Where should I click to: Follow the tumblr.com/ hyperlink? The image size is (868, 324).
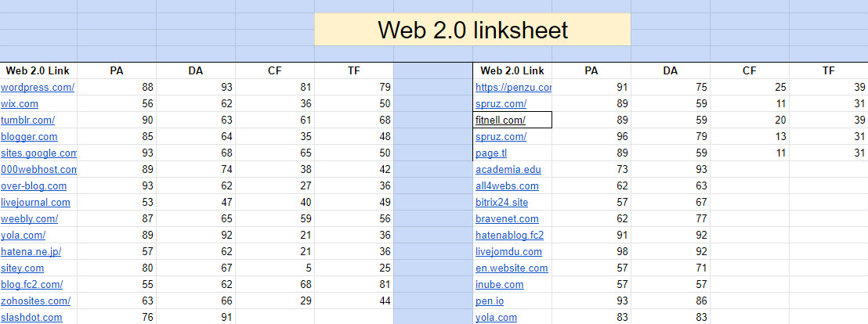point(27,120)
